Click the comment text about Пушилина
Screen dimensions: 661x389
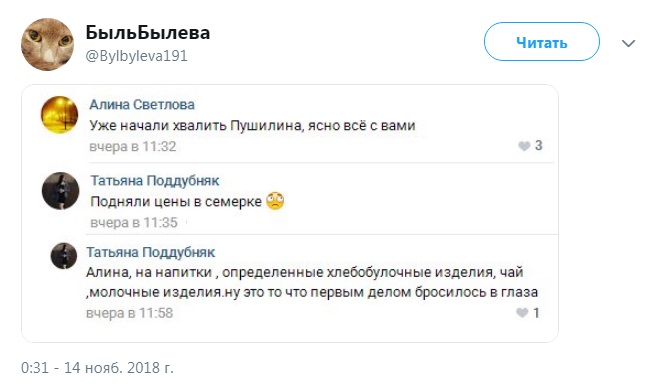[252, 126]
